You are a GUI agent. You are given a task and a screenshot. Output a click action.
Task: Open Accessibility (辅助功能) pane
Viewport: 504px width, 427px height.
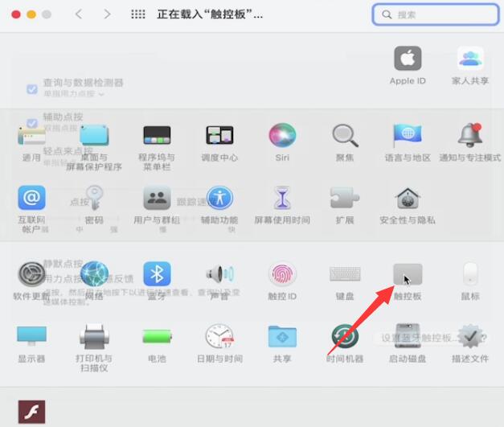219,198
